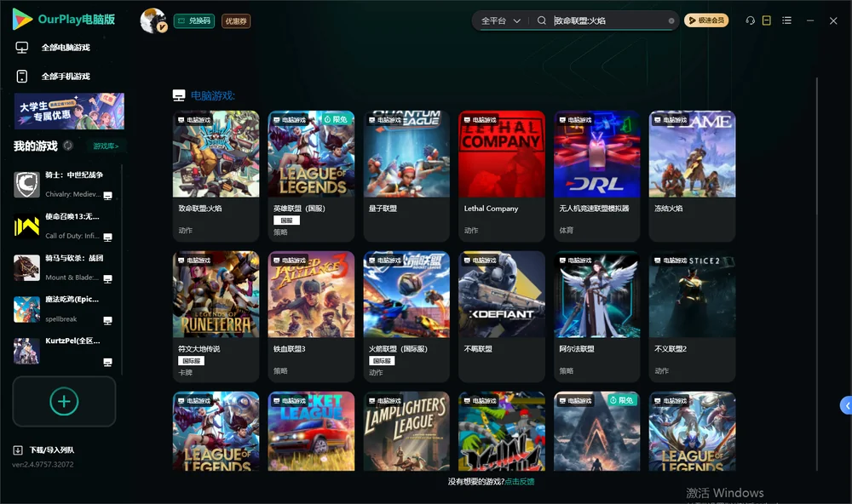Click the 电脑游戏 section monitor icon

tap(179, 95)
